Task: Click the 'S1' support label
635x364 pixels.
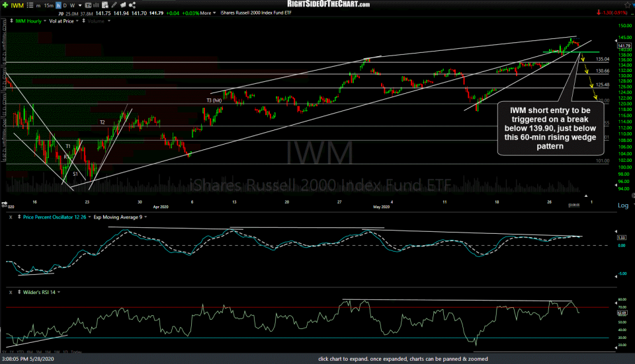Action: (x=75, y=174)
